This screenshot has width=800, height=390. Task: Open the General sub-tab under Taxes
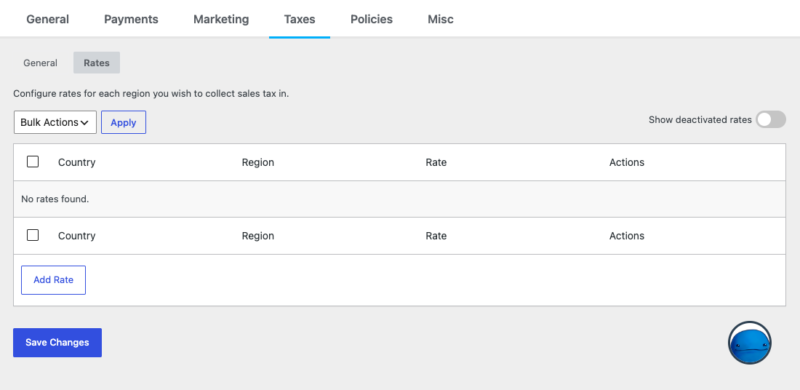pyautogui.click(x=40, y=63)
